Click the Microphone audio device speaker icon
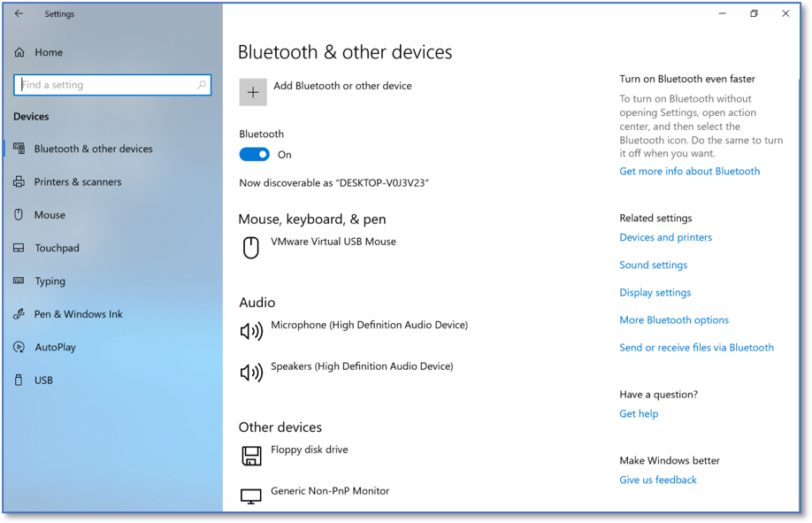812x523 pixels. [252, 331]
